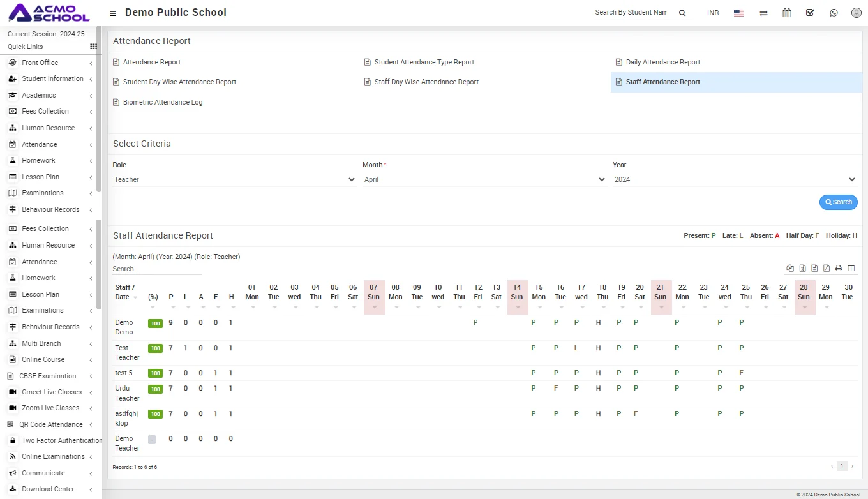Screen dimensions: 868x499
Task: Open QR Code Attendance in the sidebar
Action: coord(50,424)
